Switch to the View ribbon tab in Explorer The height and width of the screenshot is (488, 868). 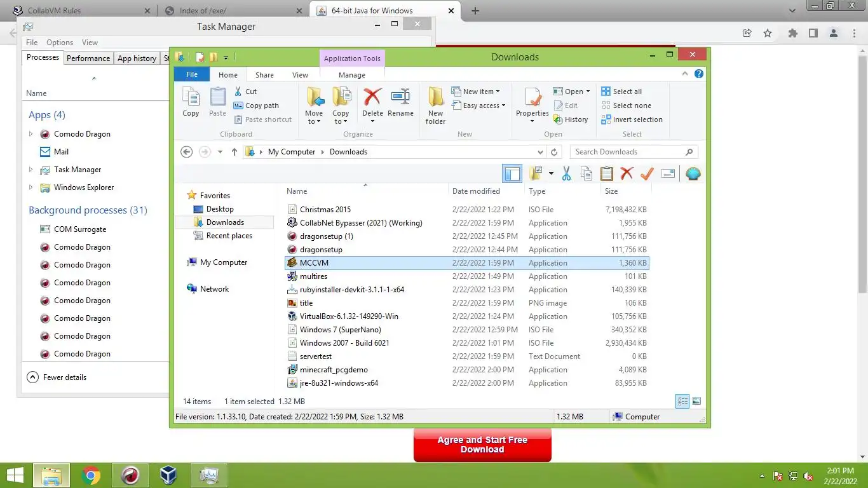pos(300,75)
